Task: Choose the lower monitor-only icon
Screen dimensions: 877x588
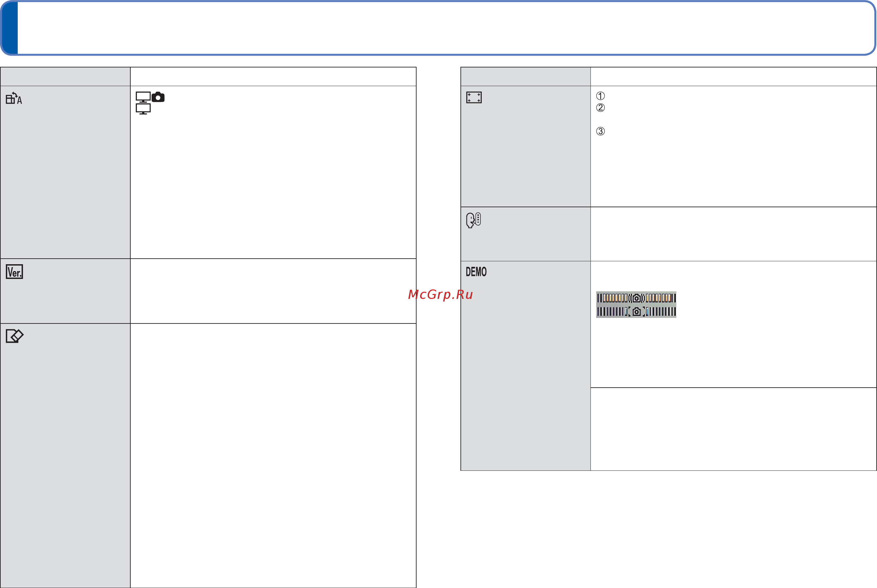Action: point(143,109)
